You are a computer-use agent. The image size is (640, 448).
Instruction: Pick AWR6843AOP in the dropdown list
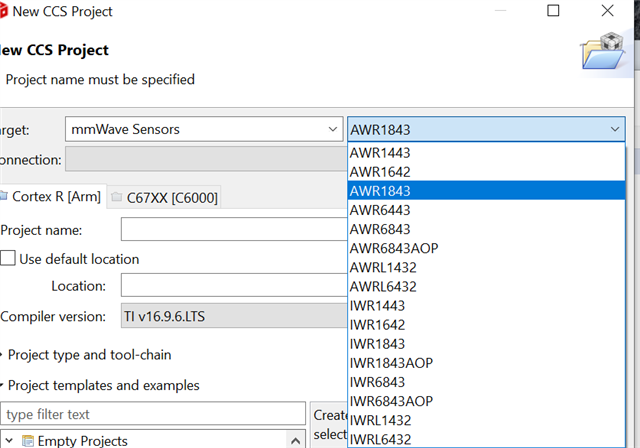[486, 248]
